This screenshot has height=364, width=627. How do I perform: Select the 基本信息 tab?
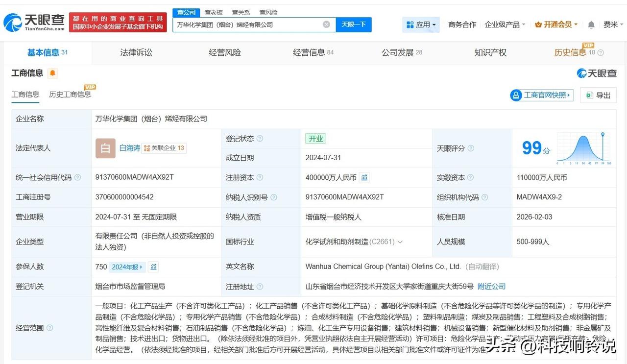coord(48,52)
